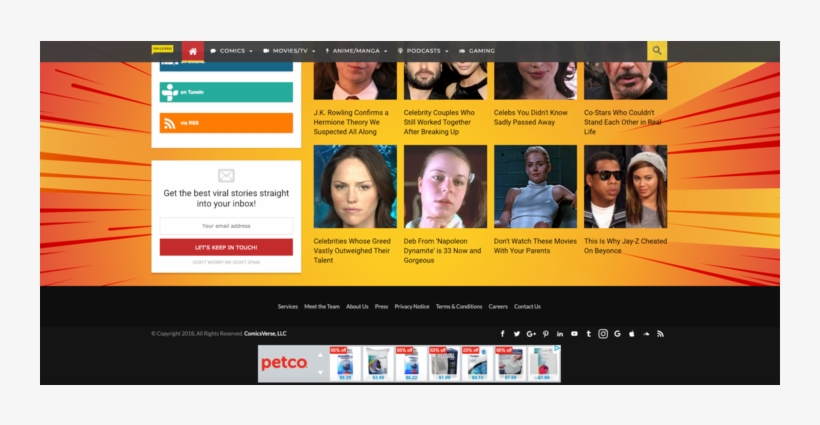Open the SoundCloud footer icon
Viewport: 820px width, 425px height.
point(646,334)
